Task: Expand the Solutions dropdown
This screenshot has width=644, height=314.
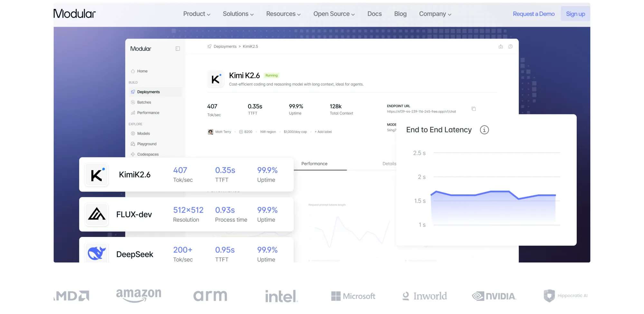Action: 238,14
